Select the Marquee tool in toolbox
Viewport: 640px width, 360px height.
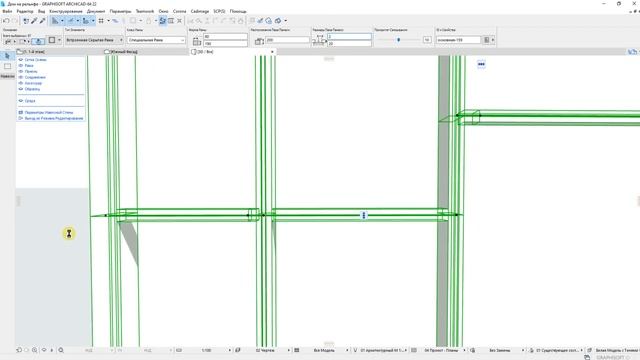[7, 66]
